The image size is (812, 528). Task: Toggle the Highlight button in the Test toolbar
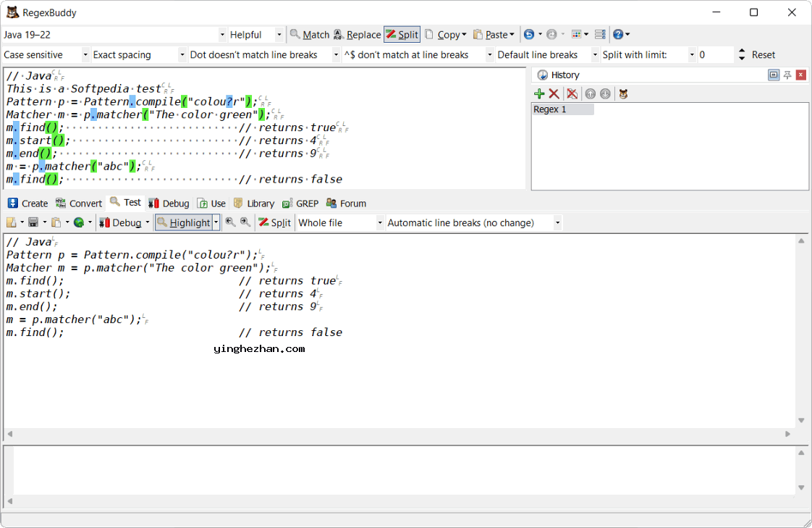tap(184, 223)
